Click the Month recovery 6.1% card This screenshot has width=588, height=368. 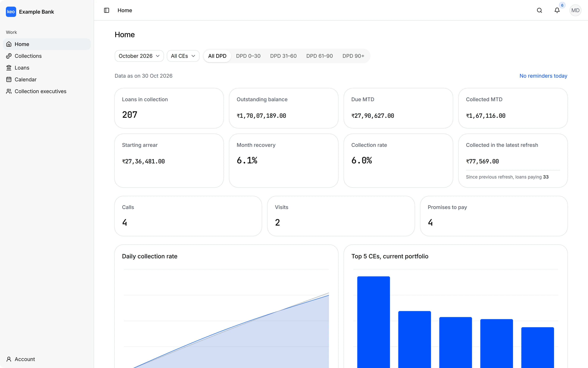[284, 161]
